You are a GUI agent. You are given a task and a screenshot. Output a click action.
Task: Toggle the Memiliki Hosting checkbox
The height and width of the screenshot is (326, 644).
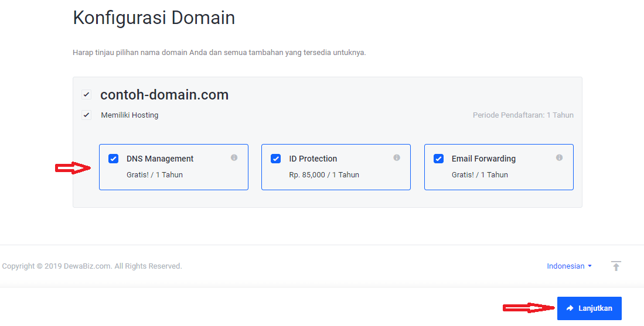pyautogui.click(x=87, y=115)
